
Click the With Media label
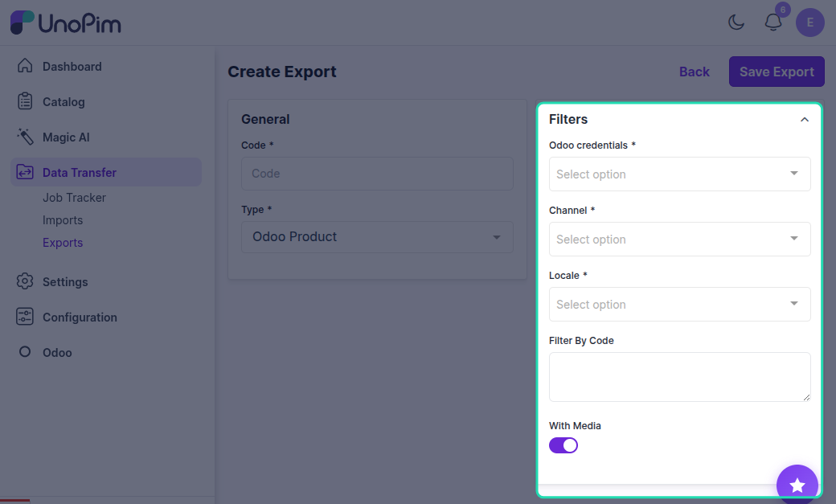[575, 425]
